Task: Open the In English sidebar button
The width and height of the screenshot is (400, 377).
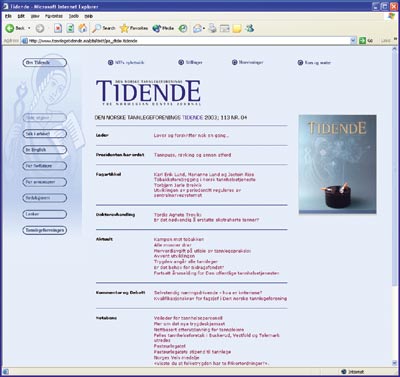Action: point(45,150)
